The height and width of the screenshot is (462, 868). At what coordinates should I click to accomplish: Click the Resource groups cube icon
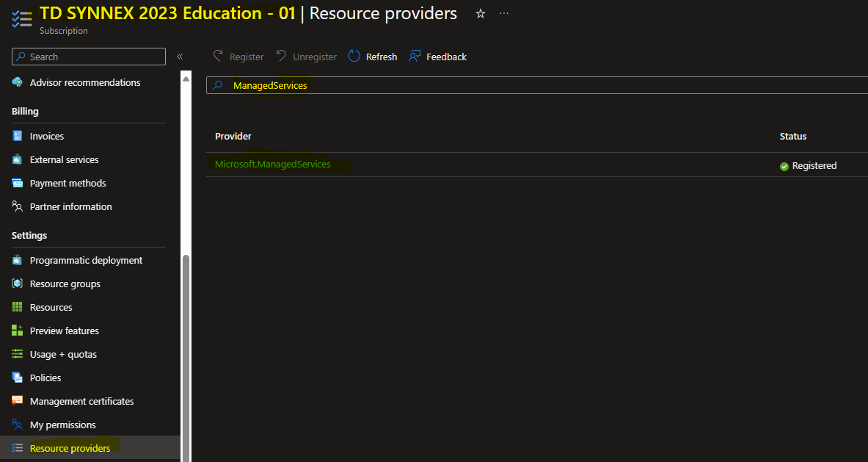pos(17,284)
